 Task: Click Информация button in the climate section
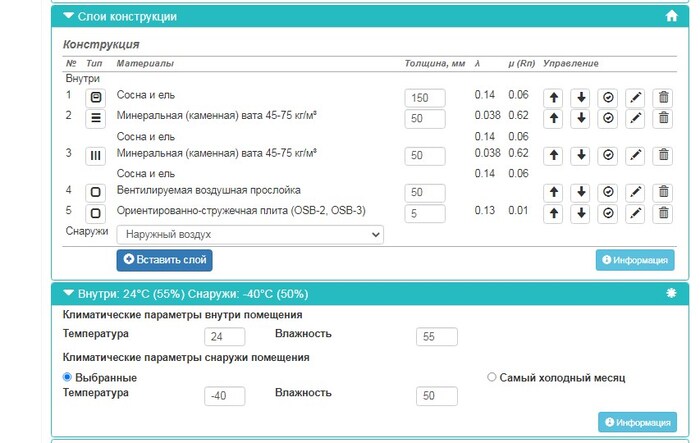click(x=635, y=423)
